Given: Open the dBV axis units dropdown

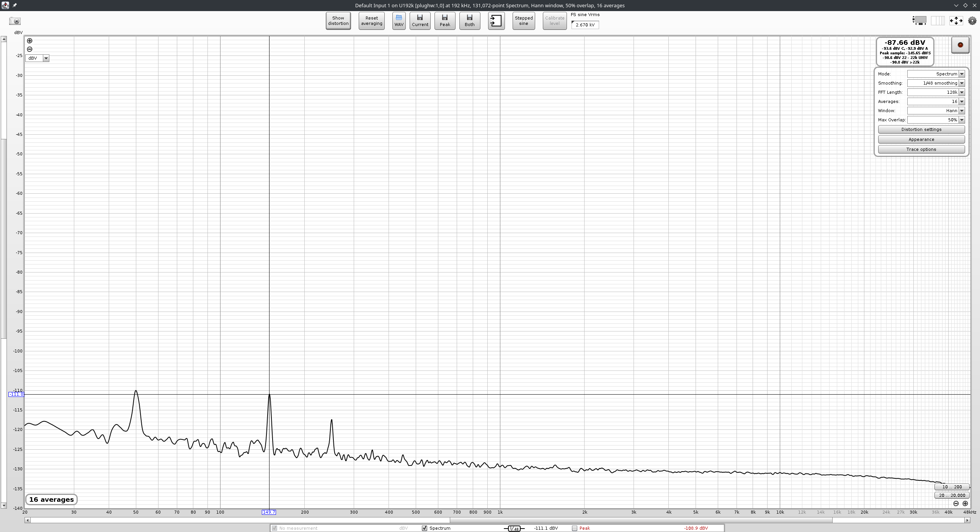Looking at the screenshot, I should [38, 58].
